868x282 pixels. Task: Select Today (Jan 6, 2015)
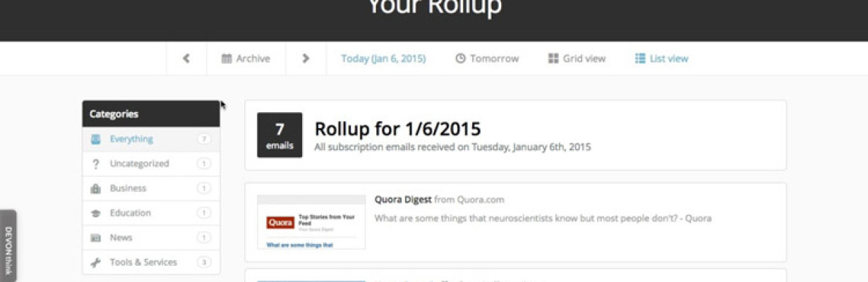[x=383, y=59]
